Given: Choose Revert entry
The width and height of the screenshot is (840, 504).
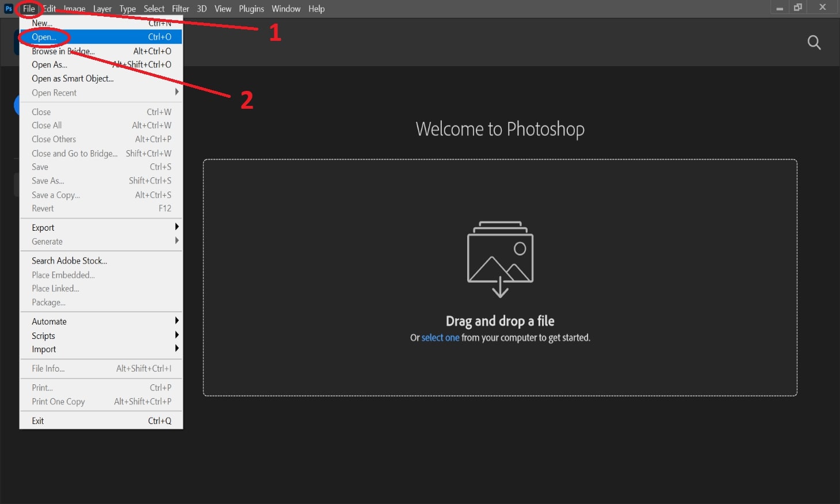Looking at the screenshot, I should pos(101,208).
